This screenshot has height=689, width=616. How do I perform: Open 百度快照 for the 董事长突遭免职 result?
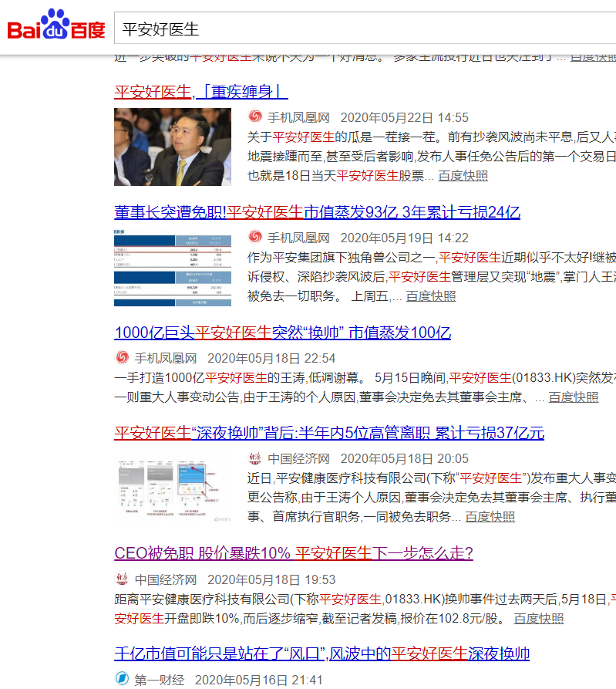[430, 296]
